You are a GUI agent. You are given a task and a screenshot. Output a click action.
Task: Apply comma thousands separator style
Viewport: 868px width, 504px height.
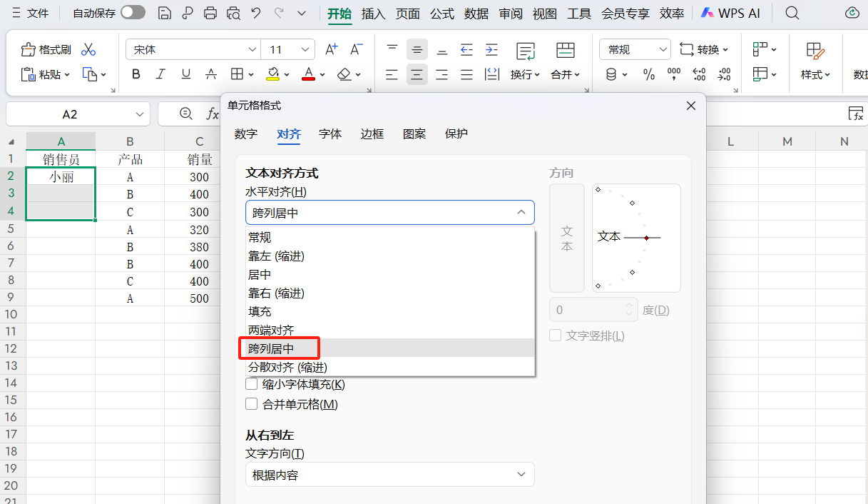coord(673,74)
